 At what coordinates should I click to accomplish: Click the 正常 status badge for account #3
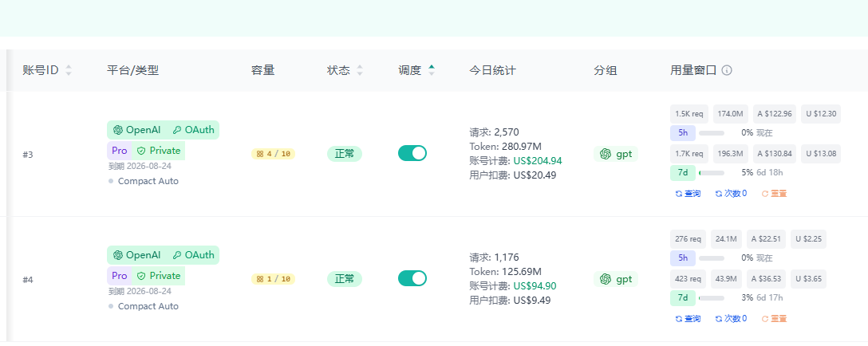click(x=345, y=154)
